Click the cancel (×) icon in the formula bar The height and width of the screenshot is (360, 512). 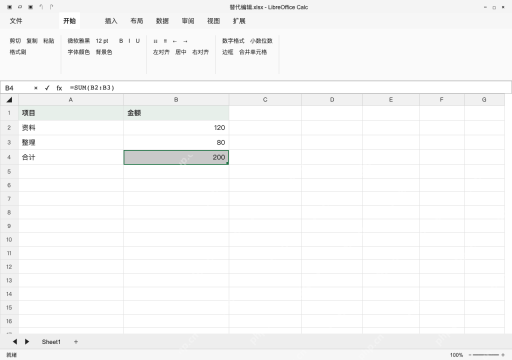click(36, 88)
